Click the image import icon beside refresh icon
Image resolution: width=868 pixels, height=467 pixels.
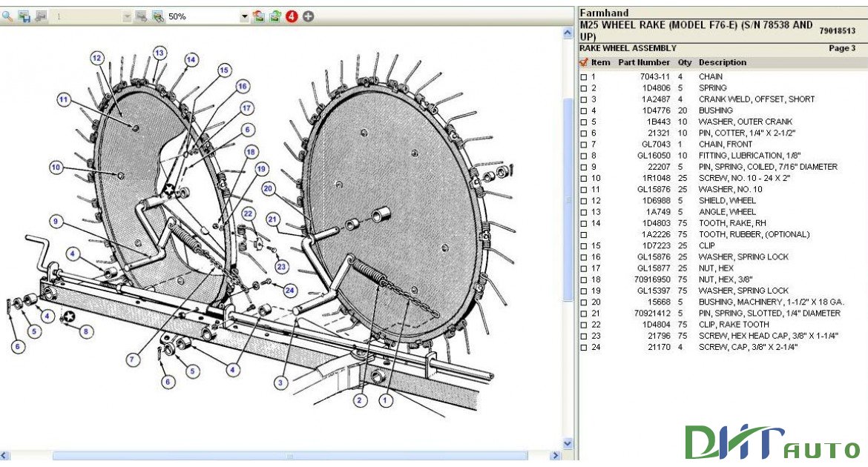pos(258,16)
